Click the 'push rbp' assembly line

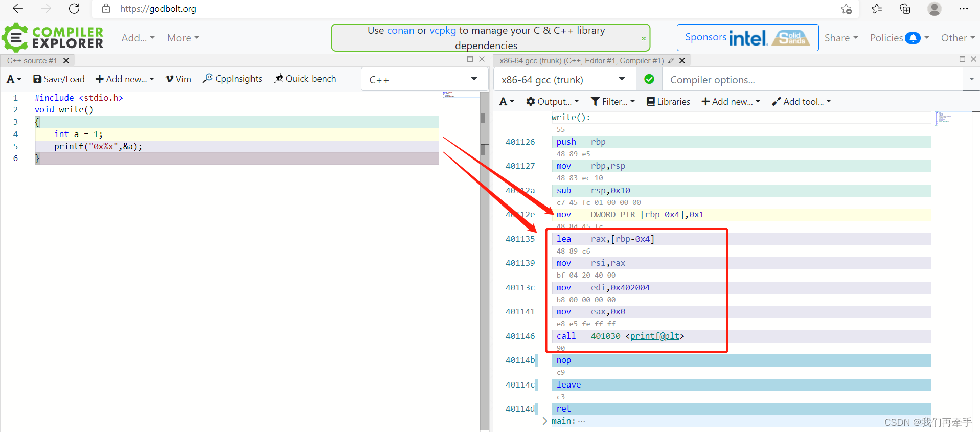coord(741,142)
